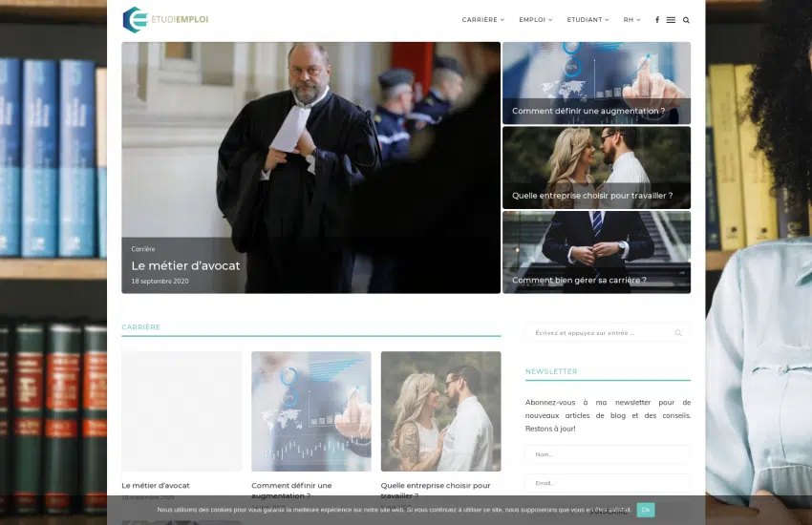The image size is (812, 525).
Task: Expand the Emploi dropdown menu
Action: point(535,20)
